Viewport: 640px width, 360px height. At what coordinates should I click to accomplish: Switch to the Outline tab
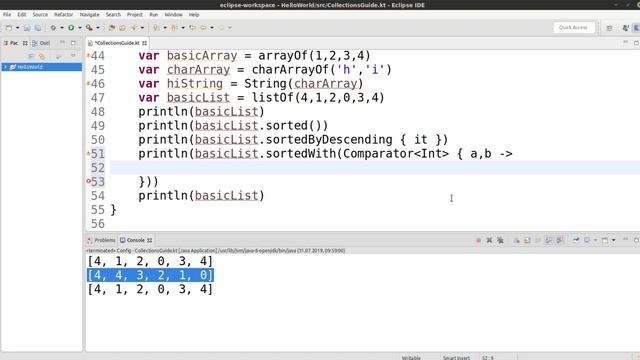(41, 43)
